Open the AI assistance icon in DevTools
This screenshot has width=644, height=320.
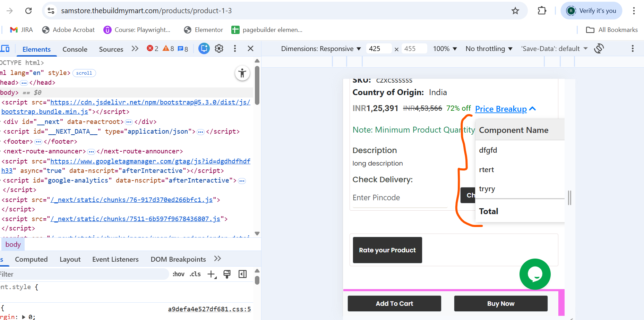204,49
